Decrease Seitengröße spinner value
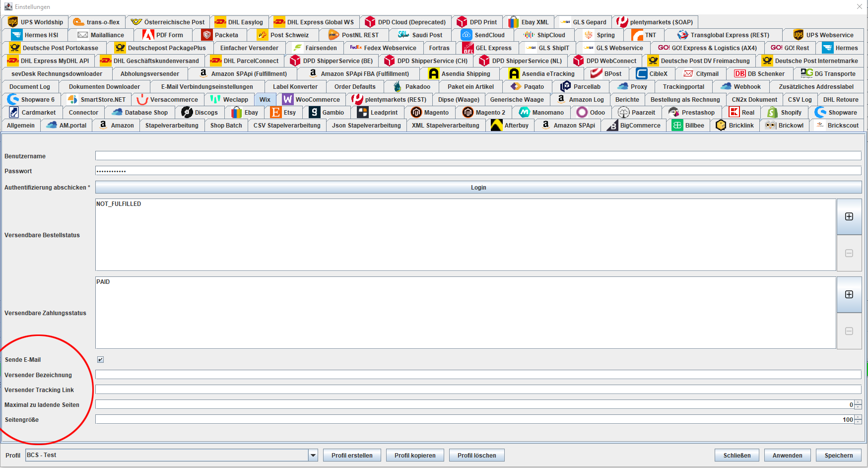Viewport: 868px width, 468px height. pos(858,422)
